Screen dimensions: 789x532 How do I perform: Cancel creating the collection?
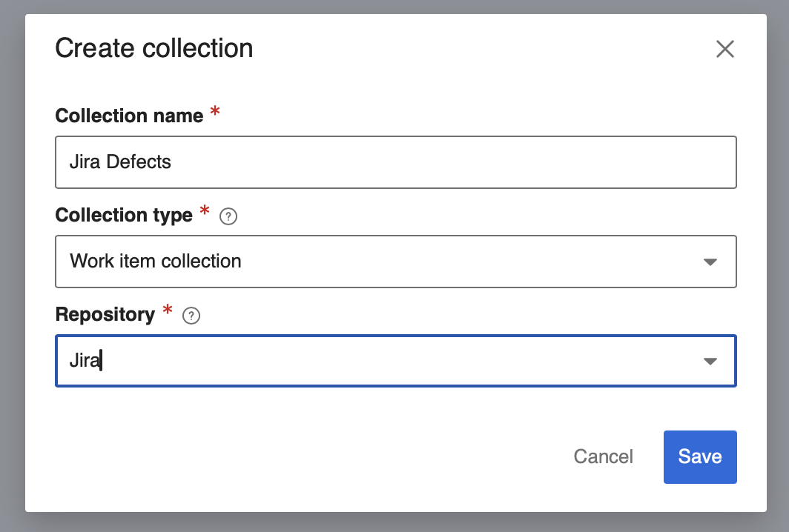pos(603,457)
